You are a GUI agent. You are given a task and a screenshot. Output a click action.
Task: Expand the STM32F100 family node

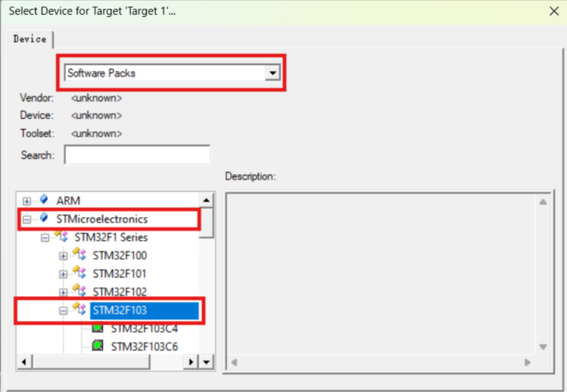coord(63,256)
